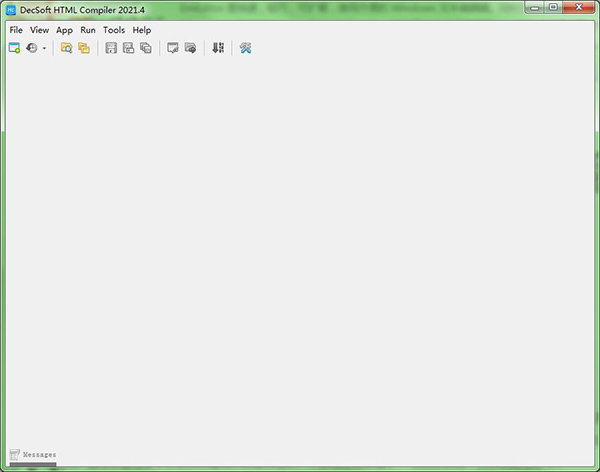Click the double folders toolbar icon
The width and height of the screenshot is (600, 472).
[84, 48]
